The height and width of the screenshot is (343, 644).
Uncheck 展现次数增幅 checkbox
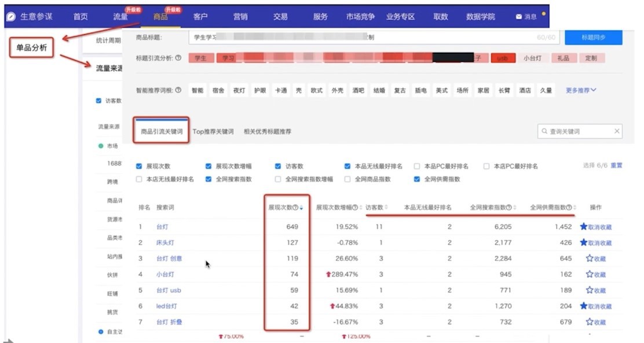[208, 166]
